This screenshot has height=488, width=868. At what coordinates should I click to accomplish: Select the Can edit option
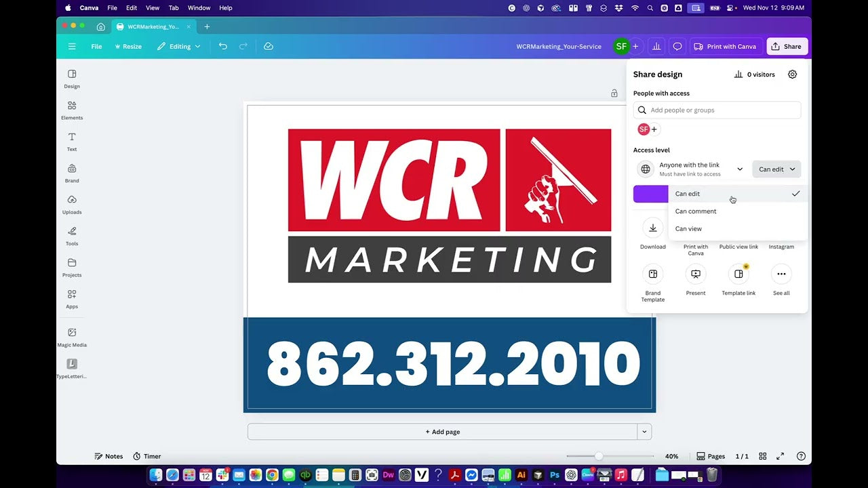(x=738, y=194)
